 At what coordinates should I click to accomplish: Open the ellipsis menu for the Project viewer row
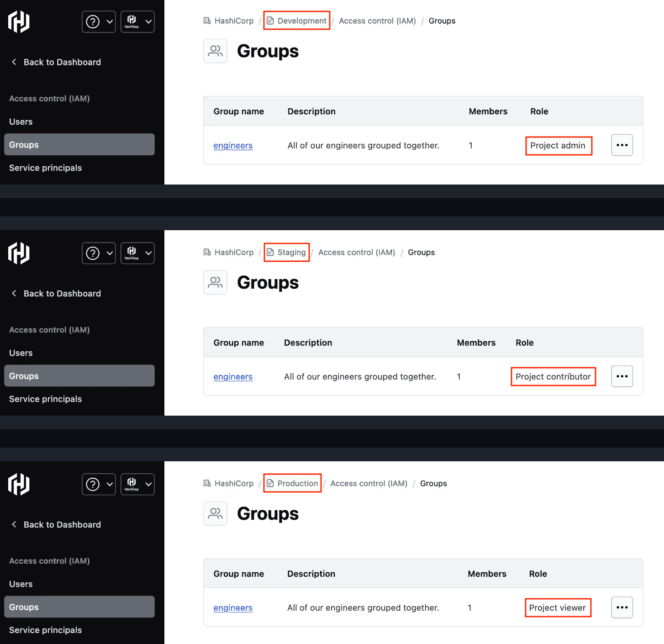point(622,607)
